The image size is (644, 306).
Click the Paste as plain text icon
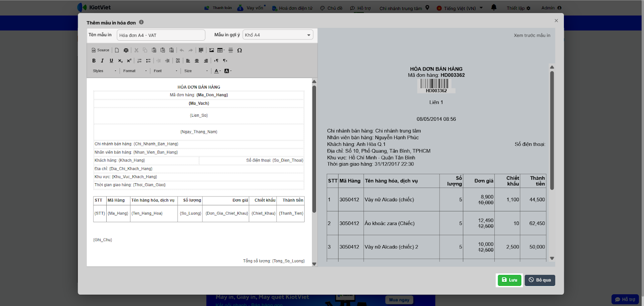click(x=163, y=50)
